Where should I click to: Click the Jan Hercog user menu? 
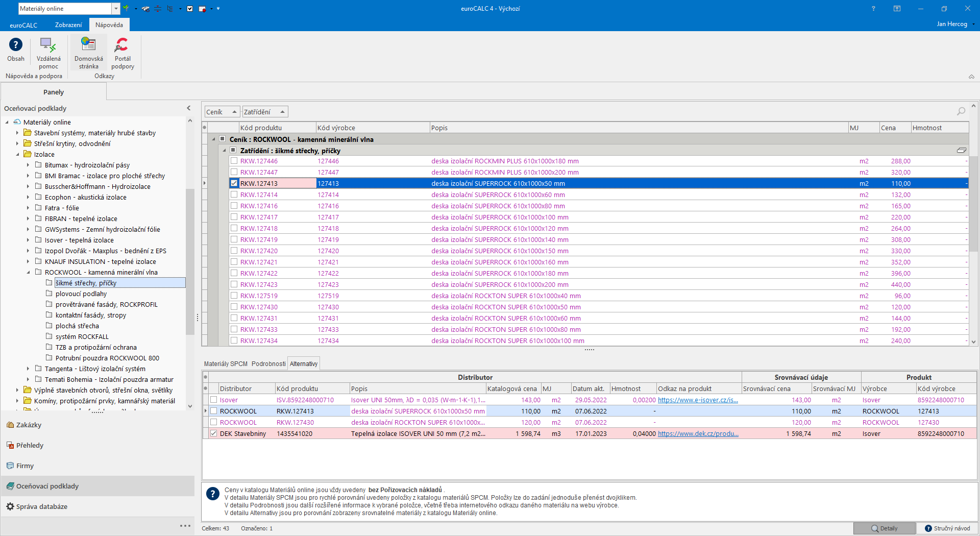(x=955, y=24)
